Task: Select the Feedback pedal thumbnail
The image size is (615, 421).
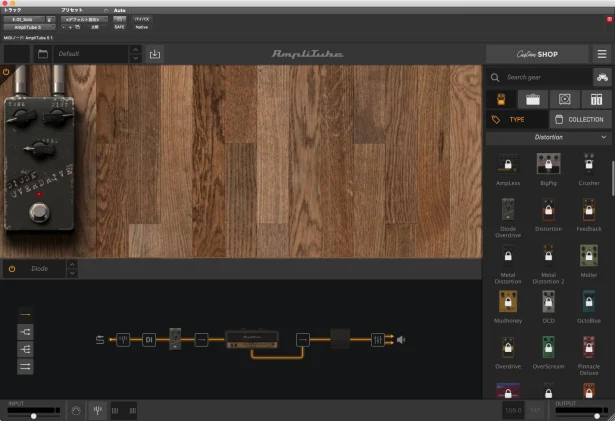Action: [x=589, y=210]
